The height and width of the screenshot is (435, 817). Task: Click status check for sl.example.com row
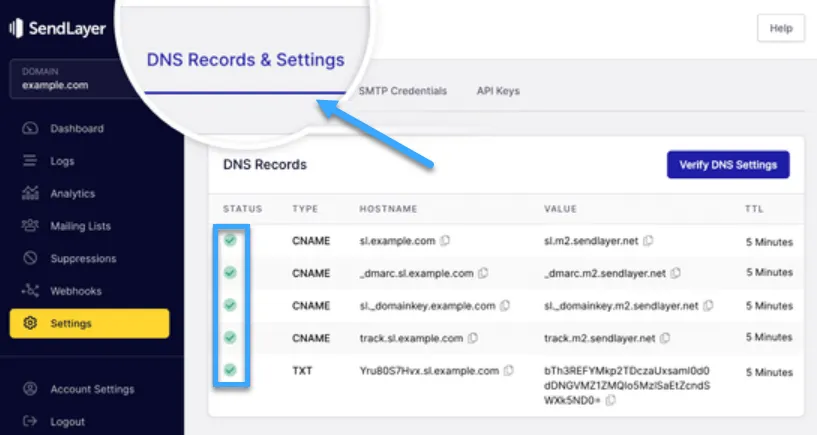click(230, 240)
